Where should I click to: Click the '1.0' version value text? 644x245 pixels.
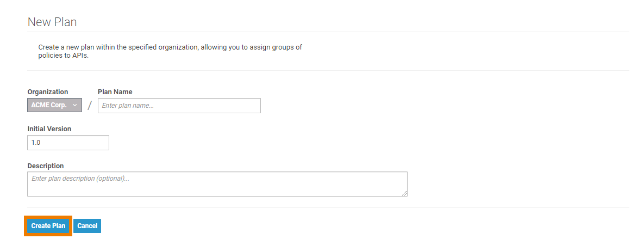click(36, 143)
